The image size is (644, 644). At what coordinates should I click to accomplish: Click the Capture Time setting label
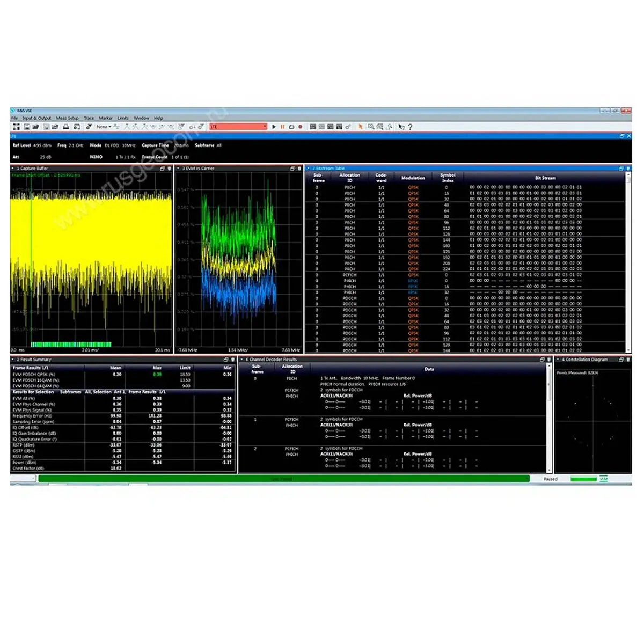(x=155, y=145)
